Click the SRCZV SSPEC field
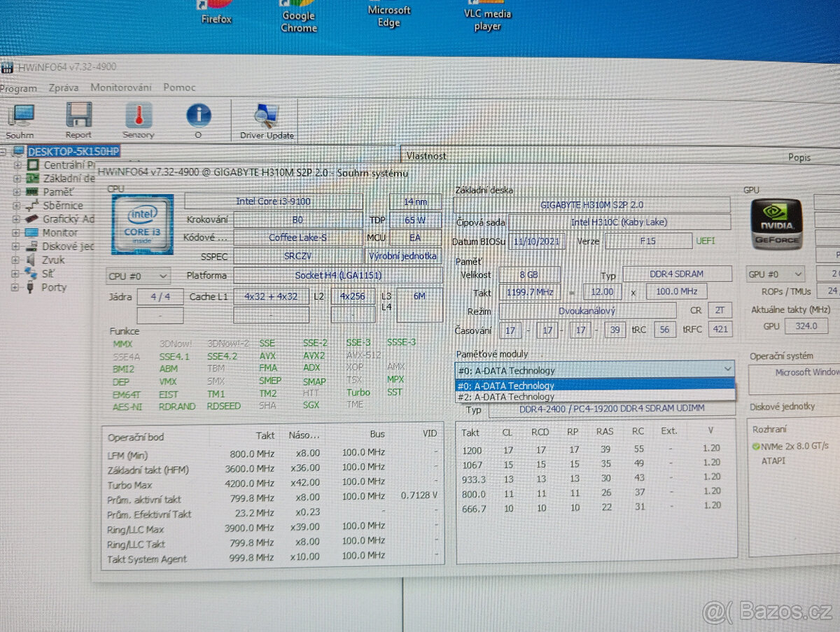Image resolution: width=840 pixels, height=632 pixels. pos(298,256)
